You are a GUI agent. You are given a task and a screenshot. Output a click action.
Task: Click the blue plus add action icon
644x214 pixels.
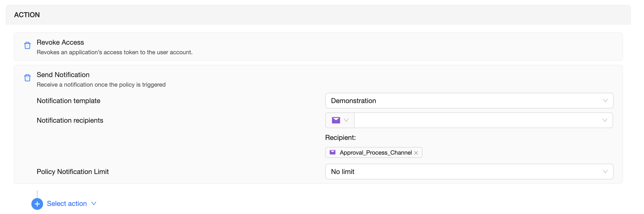[x=37, y=204]
